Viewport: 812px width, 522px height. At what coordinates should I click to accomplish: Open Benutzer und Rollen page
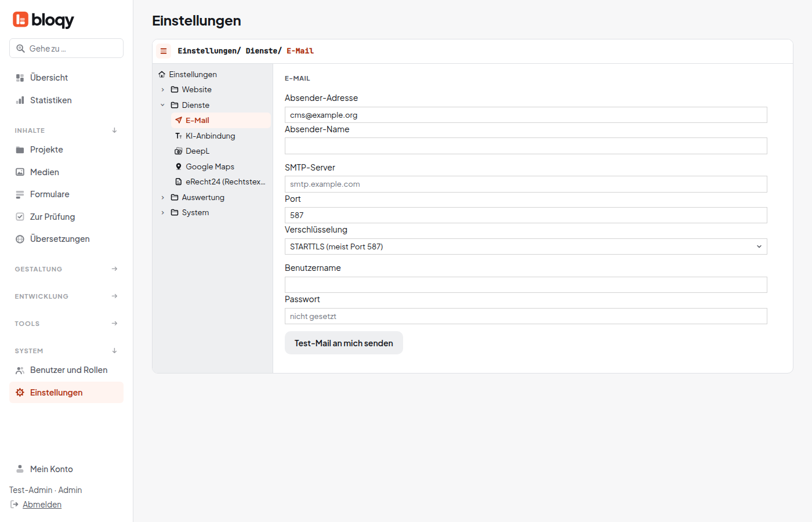66,370
